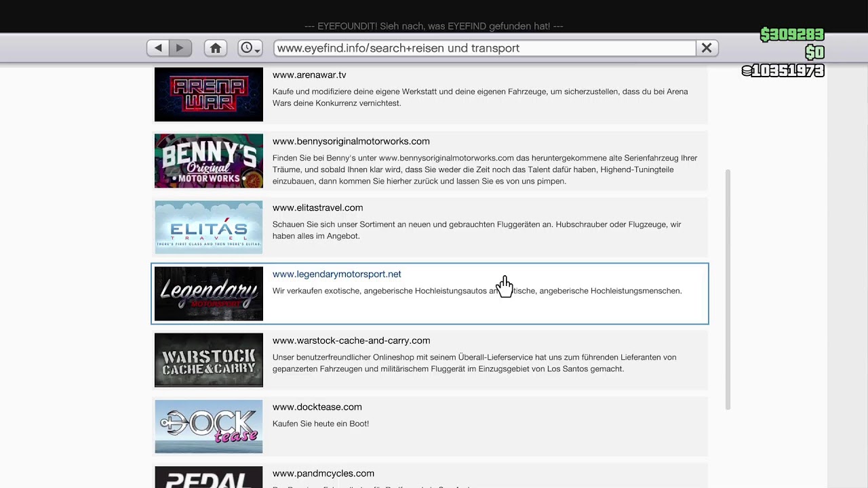Click the Elitás Travel description text

477,230
